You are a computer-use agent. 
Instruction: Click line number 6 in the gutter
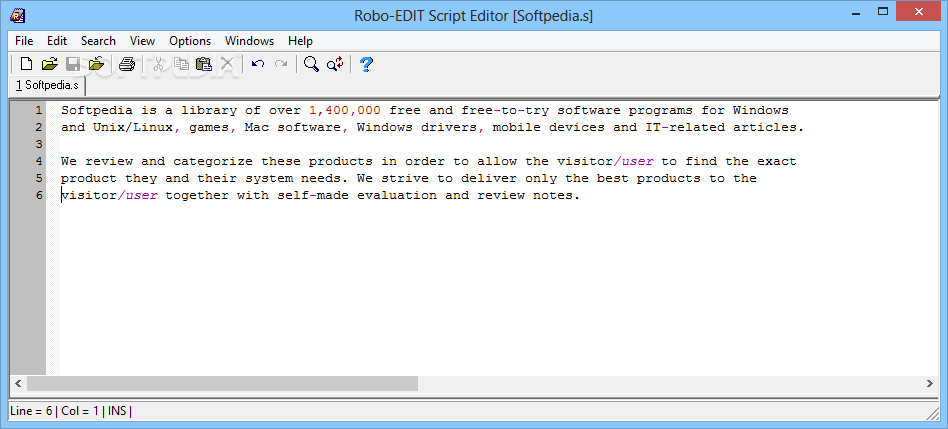(x=39, y=195)
